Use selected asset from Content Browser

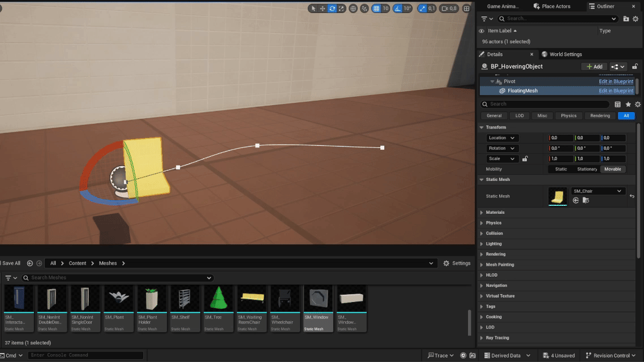click(576, 200)
